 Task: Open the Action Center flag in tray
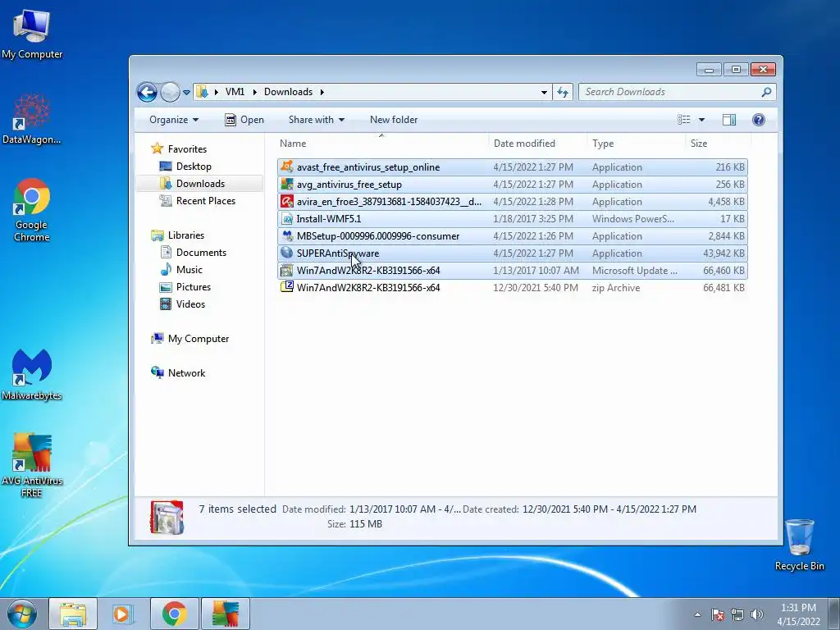tap(718, 614)
